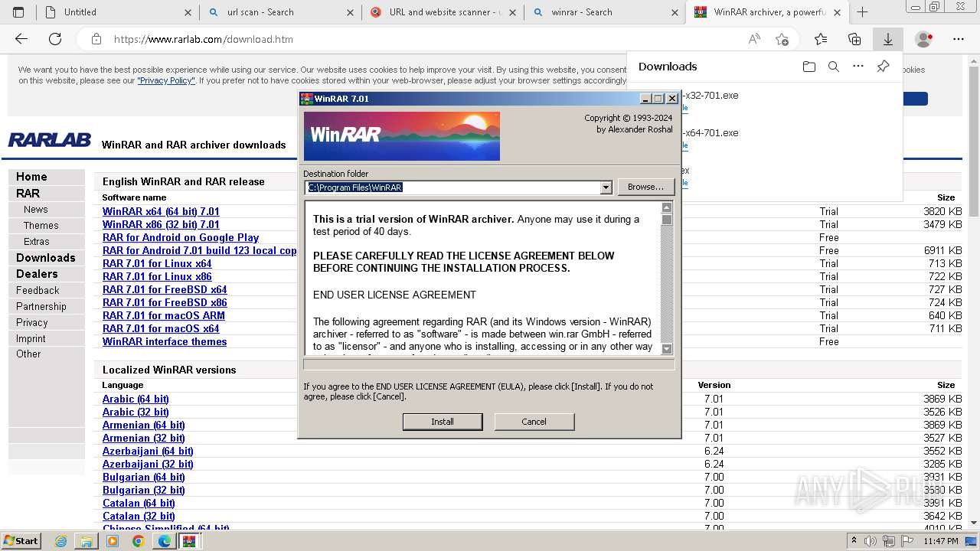The image size is (980, 551).
Task: Open downloads folder icon in Downloads panel
Action: tap(809, 67)
